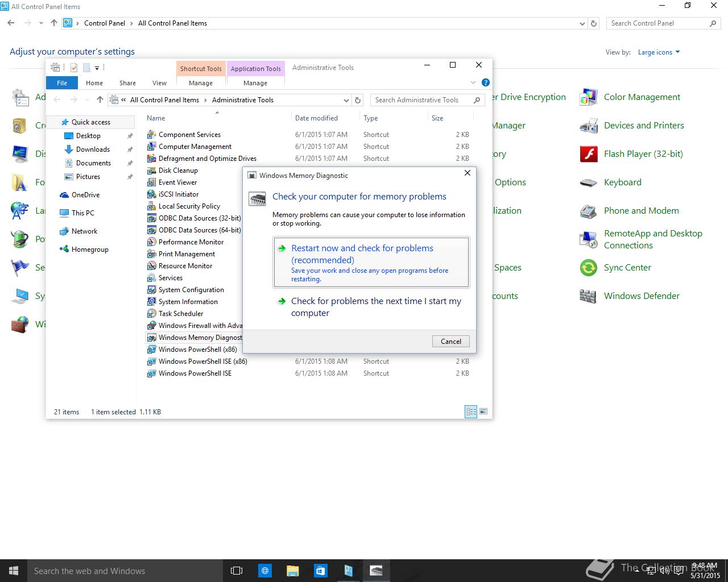Open Phone and Modem icon
The width and height of the screenshot is (728, 582).
(x=588, y=211)
